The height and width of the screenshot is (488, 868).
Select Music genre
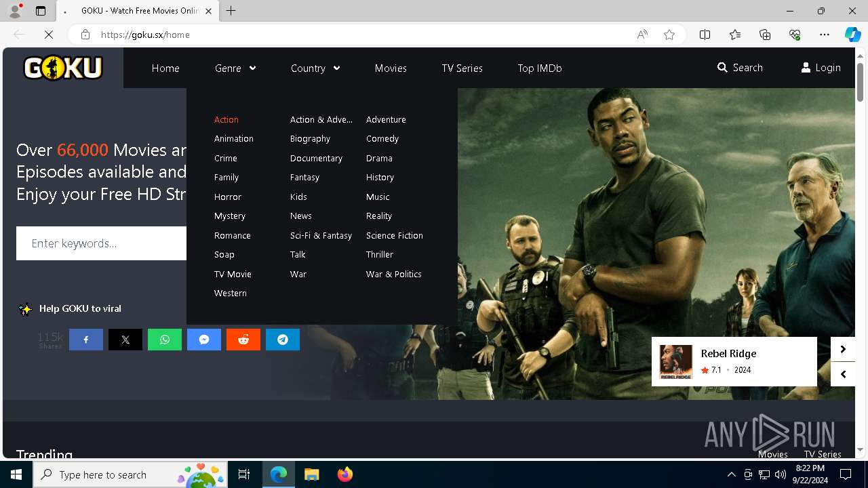378,197
